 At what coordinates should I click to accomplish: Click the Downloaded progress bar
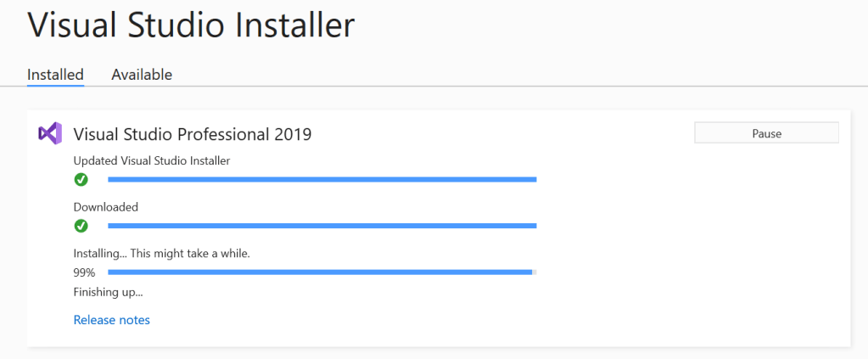click(x=322, y=226)
